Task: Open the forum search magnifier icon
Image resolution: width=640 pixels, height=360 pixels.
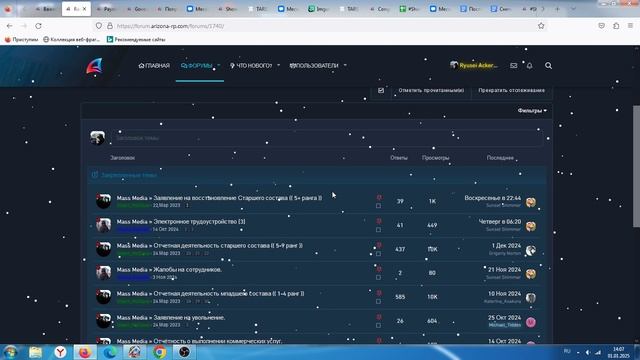Action: click(548, 65)
